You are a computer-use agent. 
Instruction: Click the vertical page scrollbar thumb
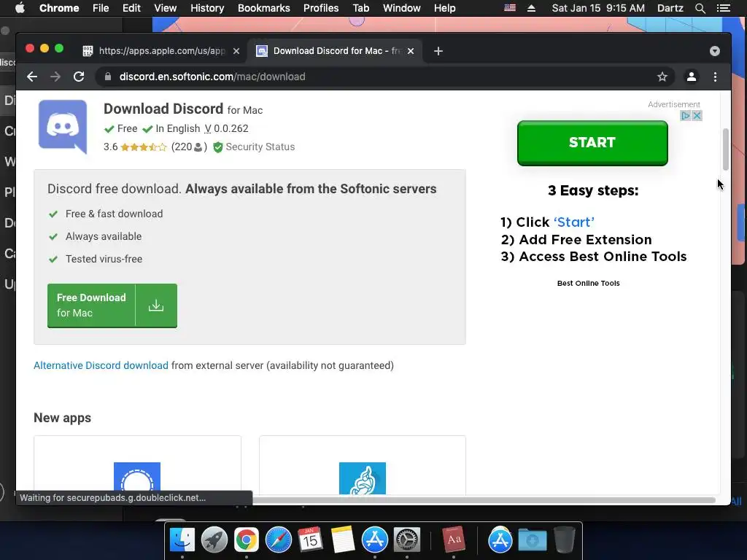click(726, 149)
